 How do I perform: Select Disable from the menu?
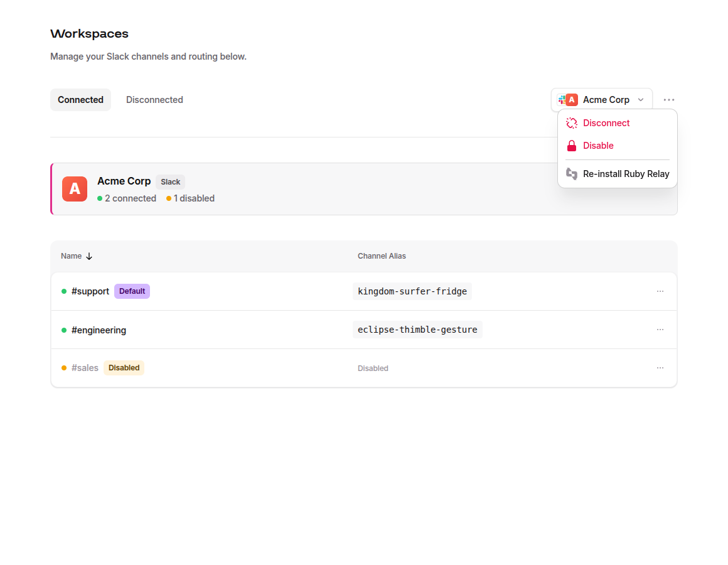[618, 146]
